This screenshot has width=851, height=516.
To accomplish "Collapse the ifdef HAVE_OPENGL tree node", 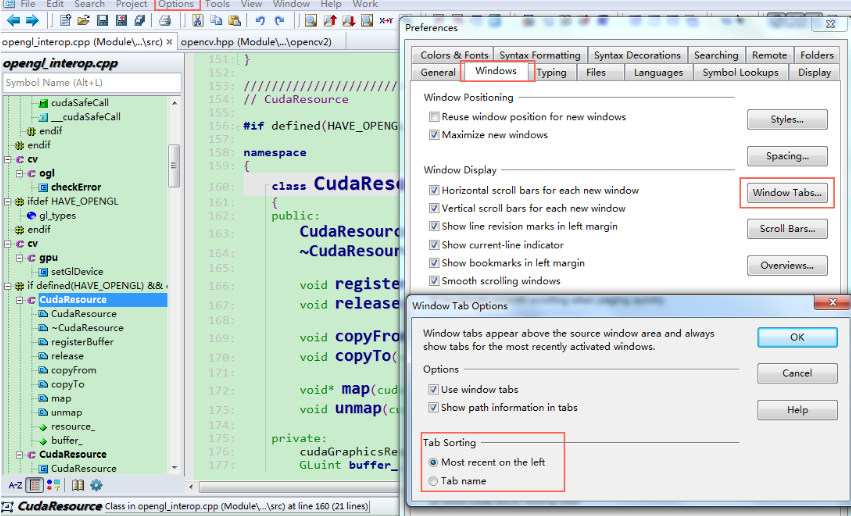I will pos(7,202).
